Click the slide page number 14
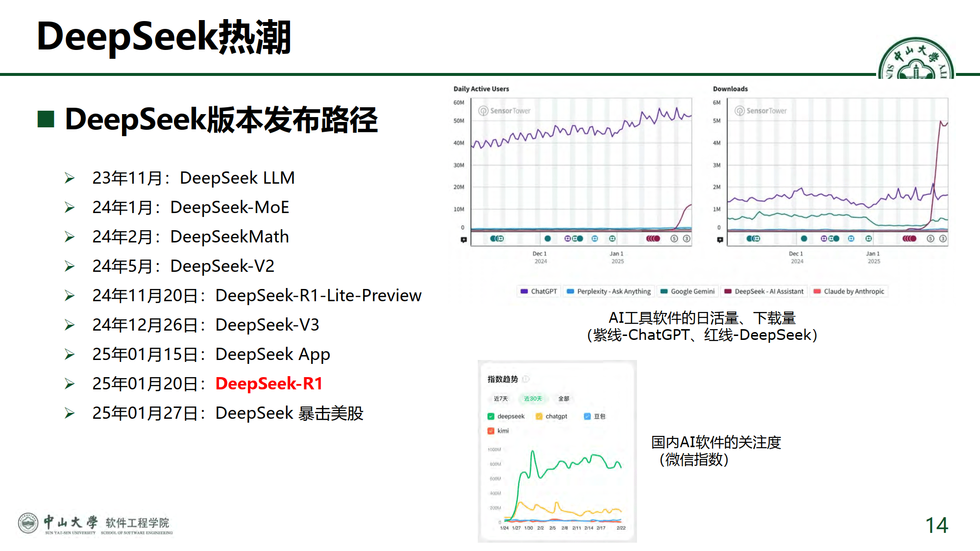This screenshot has height=551, width=980. (936, 526)
